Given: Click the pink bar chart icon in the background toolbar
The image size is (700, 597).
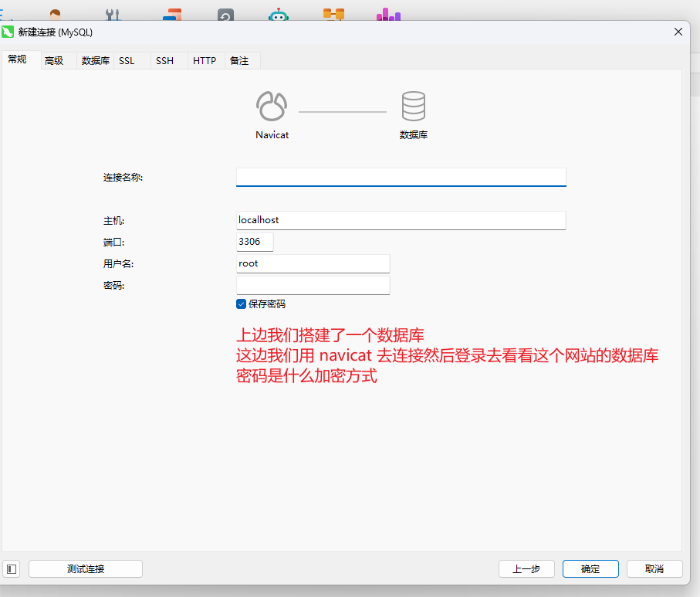Looking at the screenshot, I should (388, 15).
